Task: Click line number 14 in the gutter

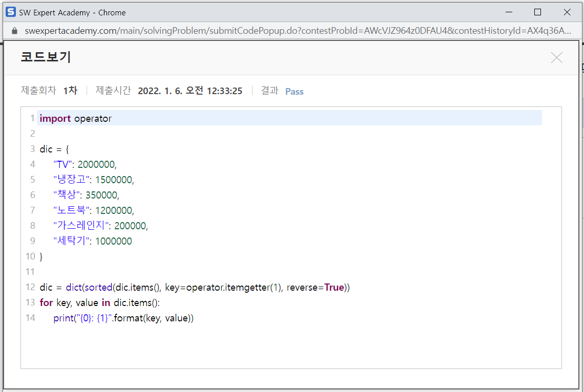Action: tap(30, 318)
